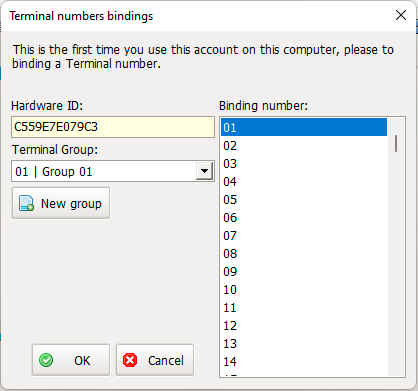Viewport: 418px width, 391px height.
Task: Open the Terminal Group dropdown arrow
Action: tap(204, 171)
